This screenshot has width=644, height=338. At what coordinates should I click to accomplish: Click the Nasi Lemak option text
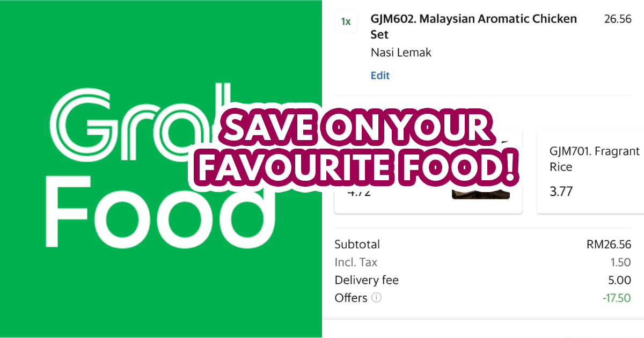401,53
